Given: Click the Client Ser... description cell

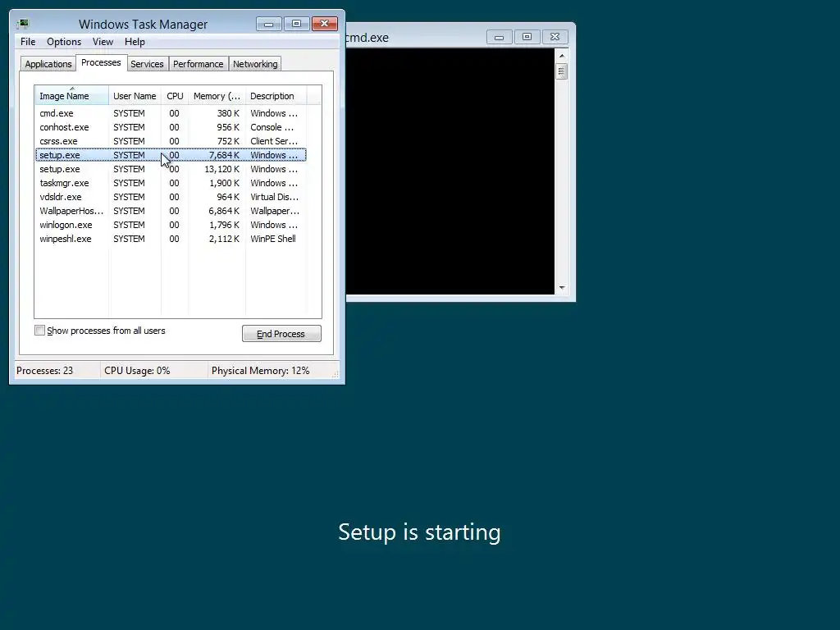Looking at the screenshot, I should tap(274, 141).
